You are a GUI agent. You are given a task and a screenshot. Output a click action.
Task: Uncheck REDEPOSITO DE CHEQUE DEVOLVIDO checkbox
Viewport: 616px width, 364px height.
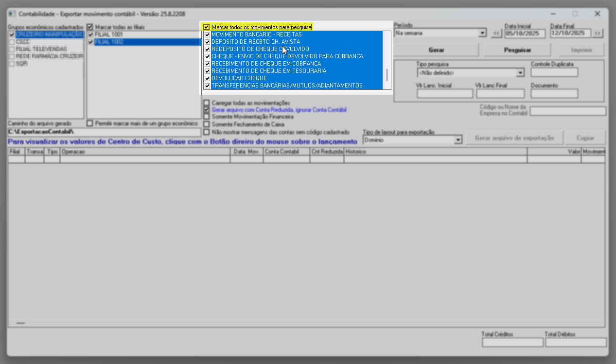click(x=207, y=50)
